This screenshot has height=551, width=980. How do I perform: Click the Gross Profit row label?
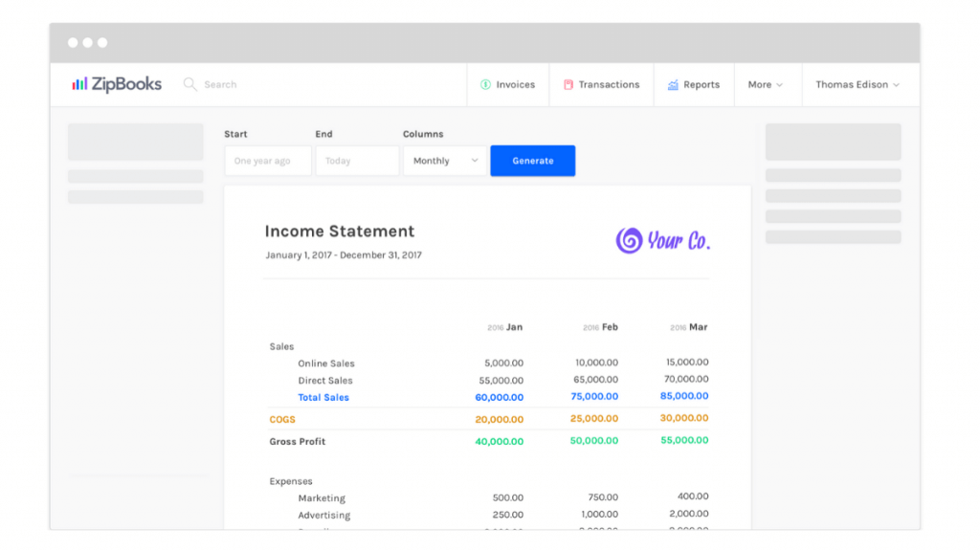click(x=297, y=441)
